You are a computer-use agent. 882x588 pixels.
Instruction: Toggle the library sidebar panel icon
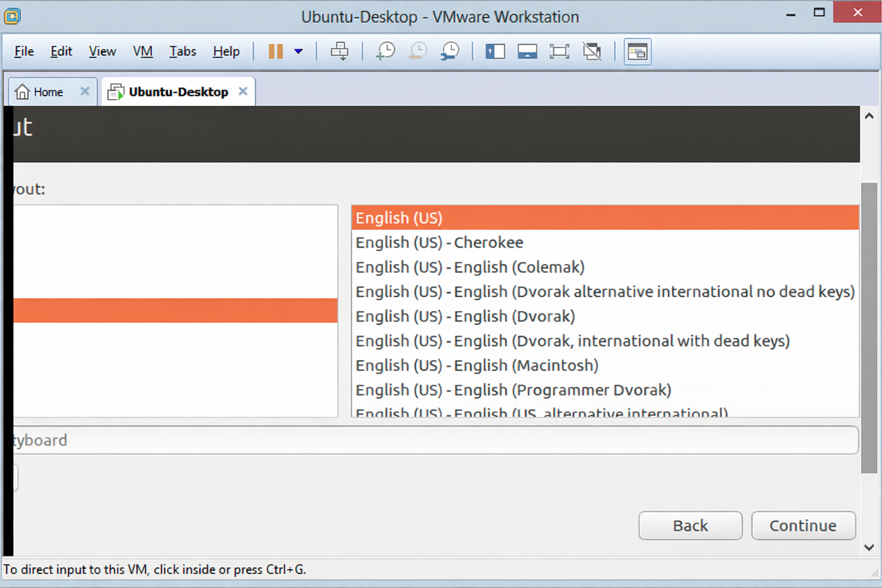point(495,52)
